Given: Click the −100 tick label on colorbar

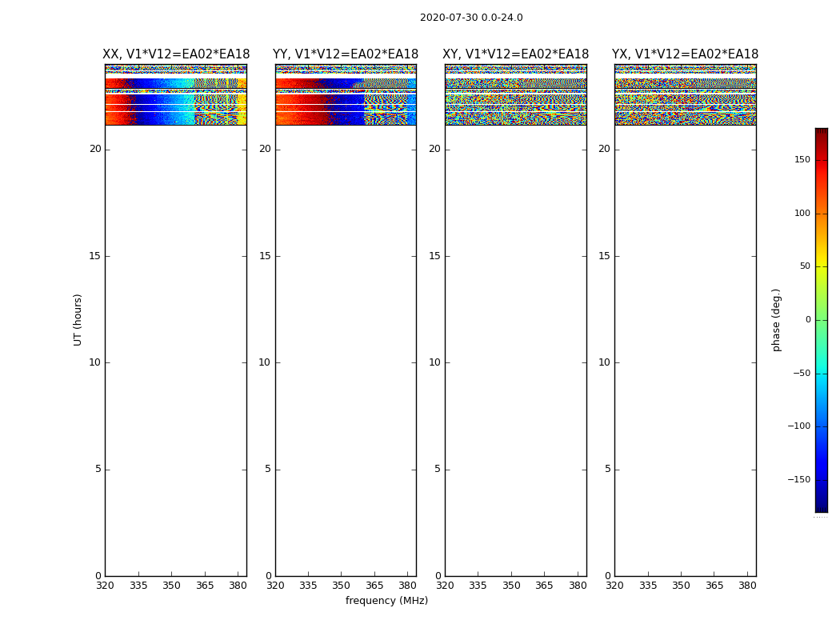Looking at the screenshot, I should click(x=798, y=426).
